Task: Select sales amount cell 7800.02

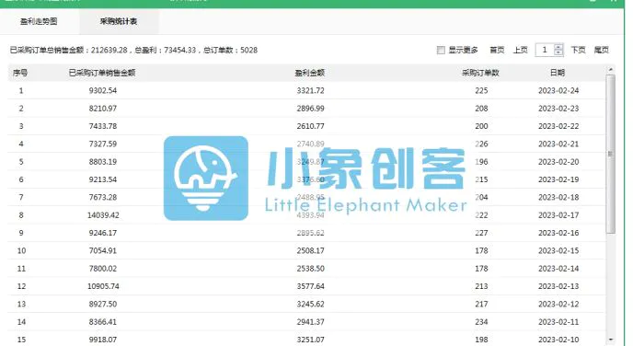Action: click(x=103, y=269)
